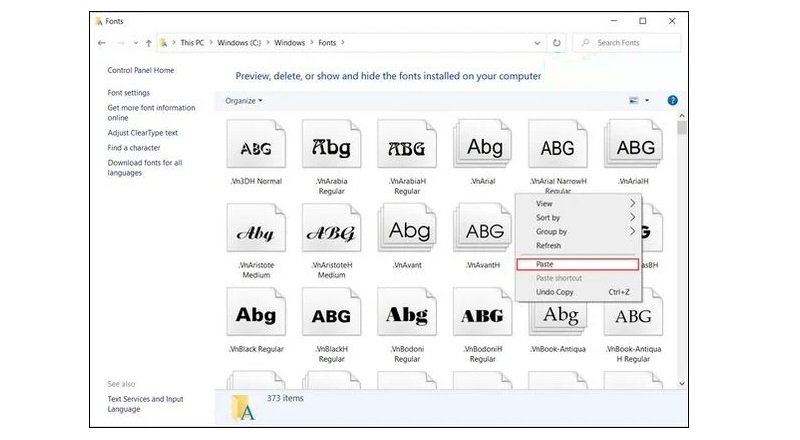800x440 pixels.
Task: Select the .VnBlack Regular font icon
Action: point(256,312)
